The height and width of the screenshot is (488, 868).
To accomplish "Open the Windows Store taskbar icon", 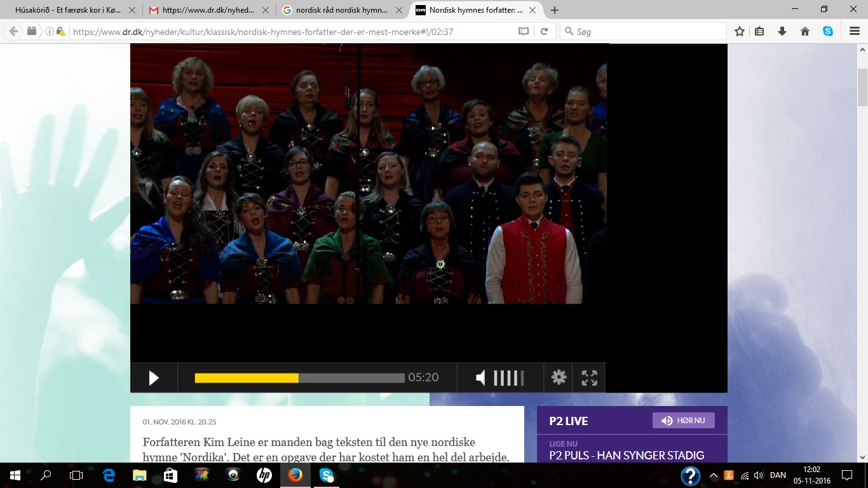I will (x=170, y=475).
